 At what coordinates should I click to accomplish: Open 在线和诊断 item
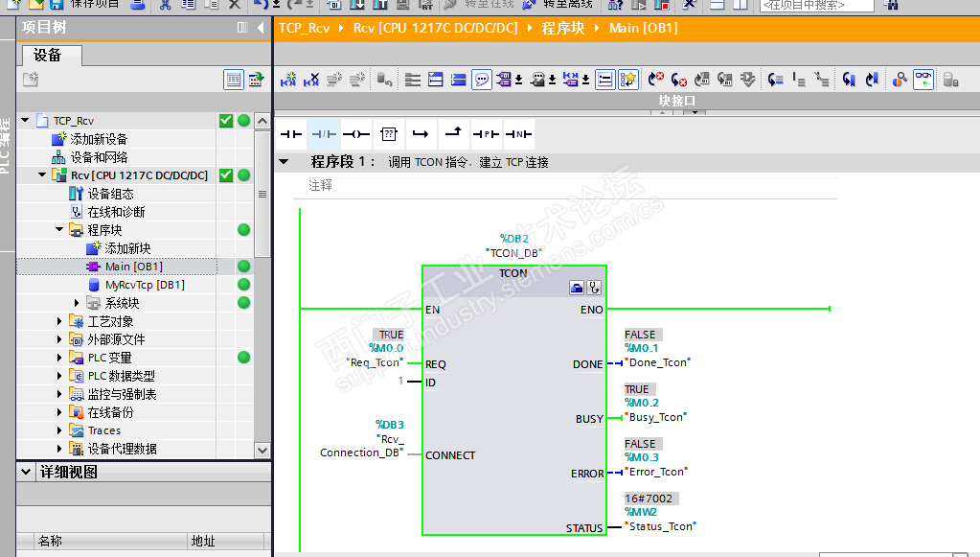116,212
